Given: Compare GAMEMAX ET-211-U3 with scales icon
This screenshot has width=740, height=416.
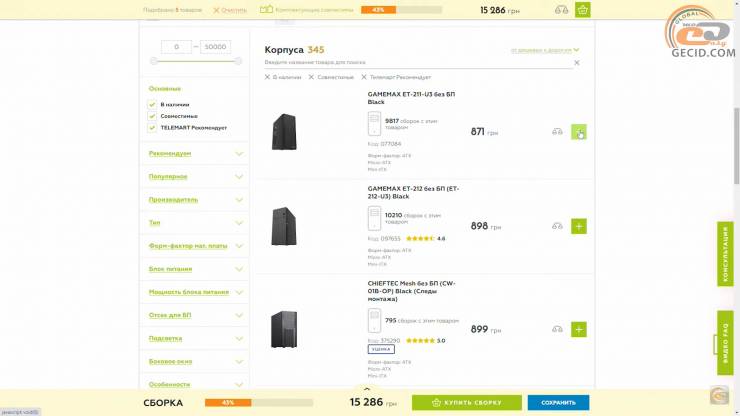Looking at the screenshot, I should tap(557, 132).
